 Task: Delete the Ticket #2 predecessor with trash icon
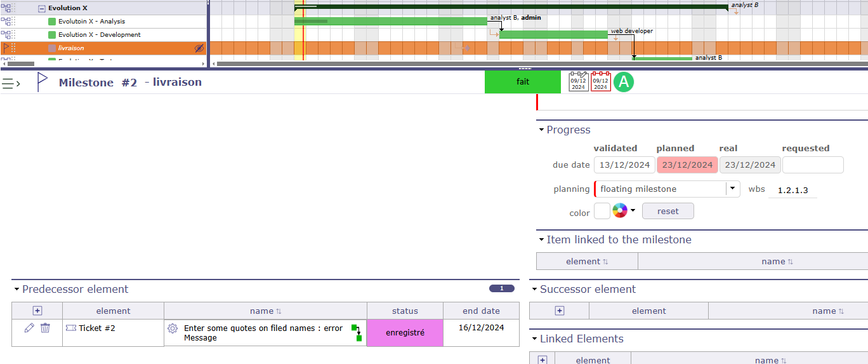coord(45,328)
